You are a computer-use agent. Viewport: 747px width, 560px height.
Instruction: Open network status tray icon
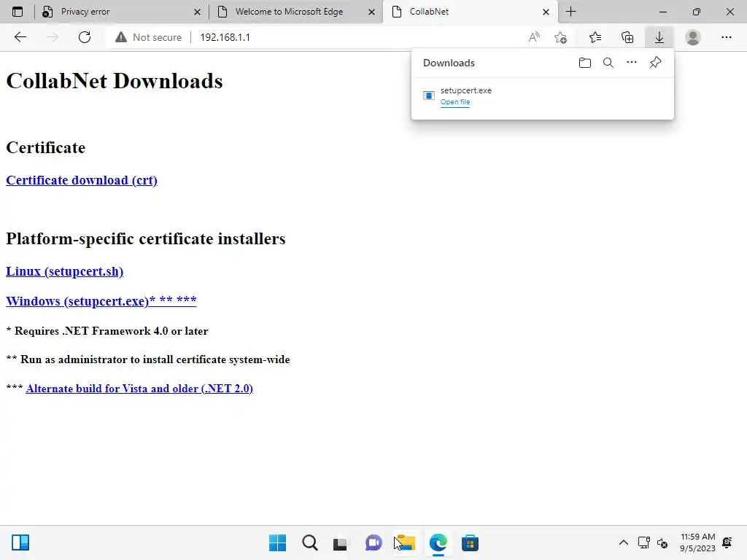[643, 542]
